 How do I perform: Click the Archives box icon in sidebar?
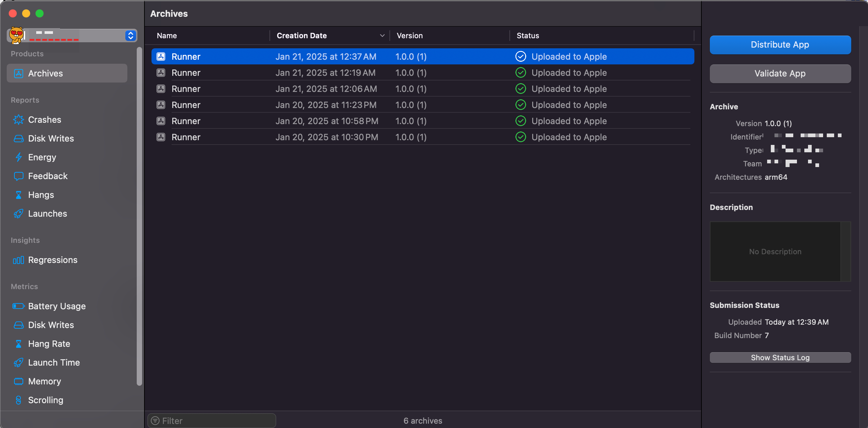(18, 73)
